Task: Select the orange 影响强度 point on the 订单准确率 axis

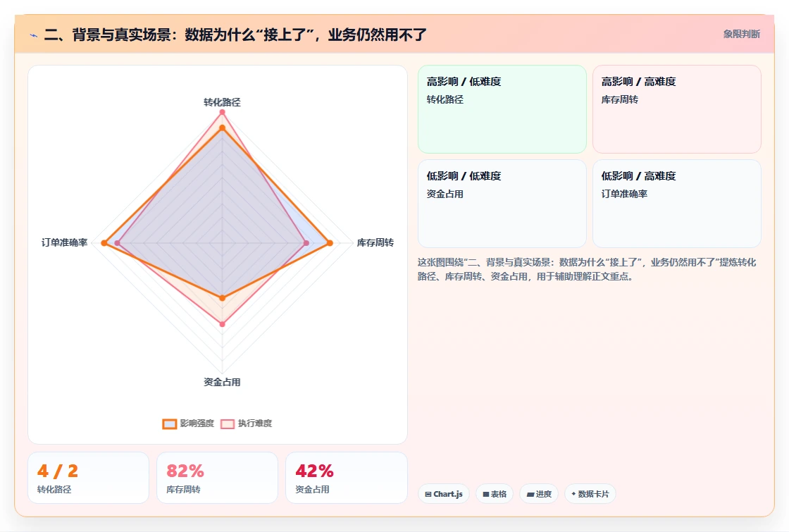Action: click(104, 243)
